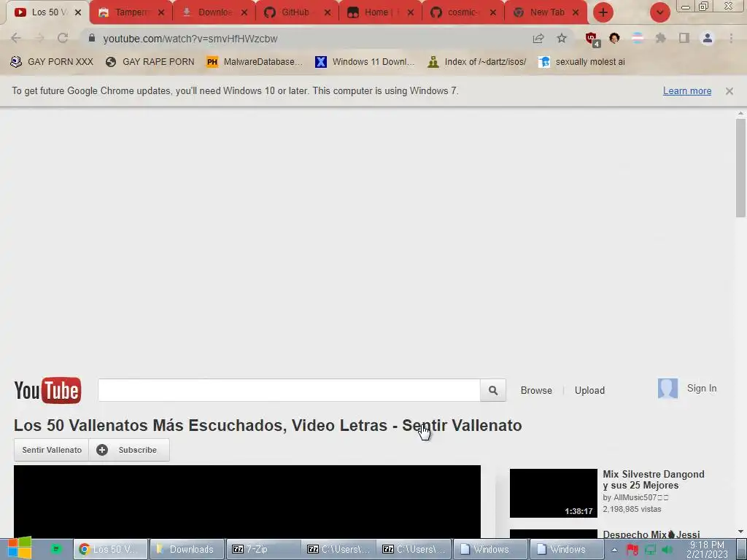
Task: Click the YouTube search magnifier button
Action: tap(493, 391)
